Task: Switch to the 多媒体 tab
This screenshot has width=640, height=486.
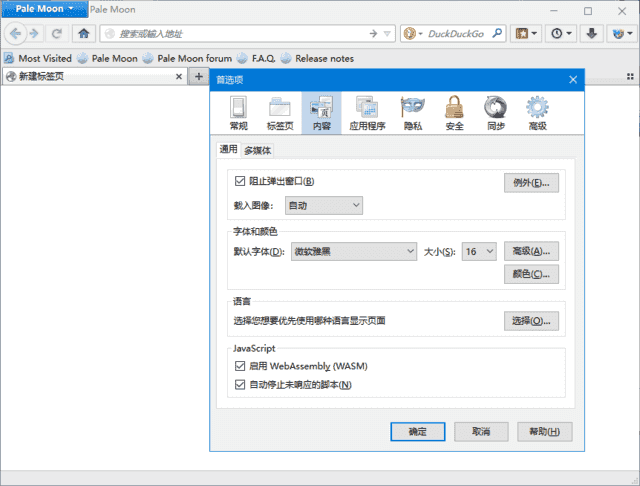Action: point(257,150)
